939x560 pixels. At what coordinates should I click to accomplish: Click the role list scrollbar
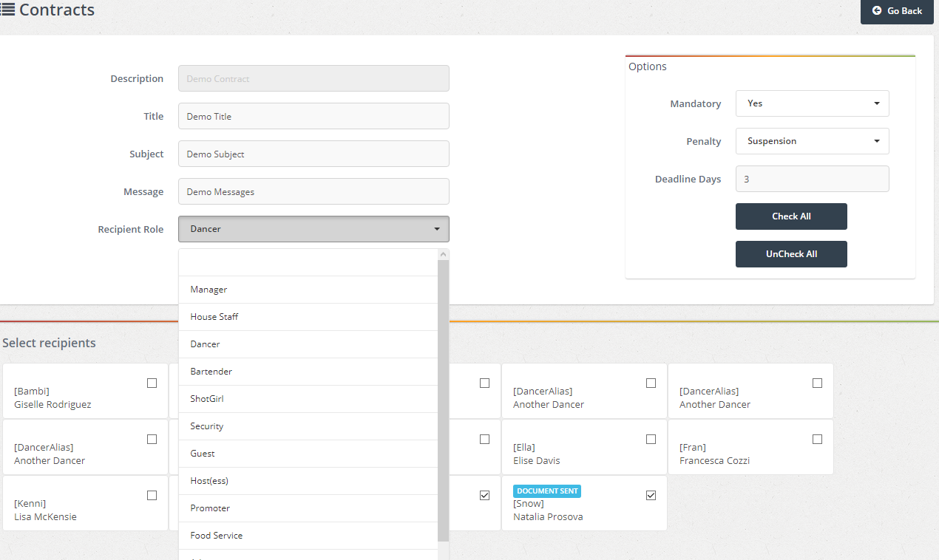pyautogui.click(x=444, y=399)
